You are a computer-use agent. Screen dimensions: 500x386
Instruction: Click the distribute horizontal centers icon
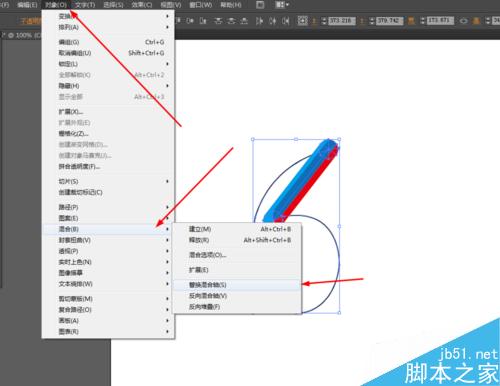(x=272, y=21)
